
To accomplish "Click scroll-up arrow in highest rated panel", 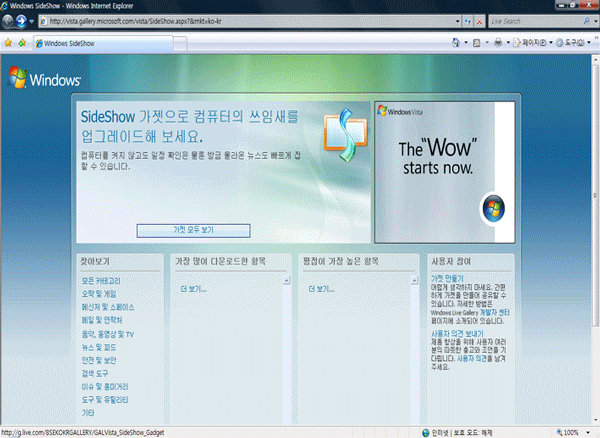I will coord(414,280).
